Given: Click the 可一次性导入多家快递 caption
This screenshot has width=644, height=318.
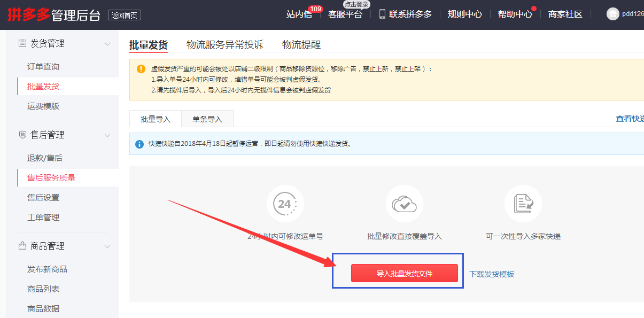Looking at the screenshot, I should pos(523,236).
